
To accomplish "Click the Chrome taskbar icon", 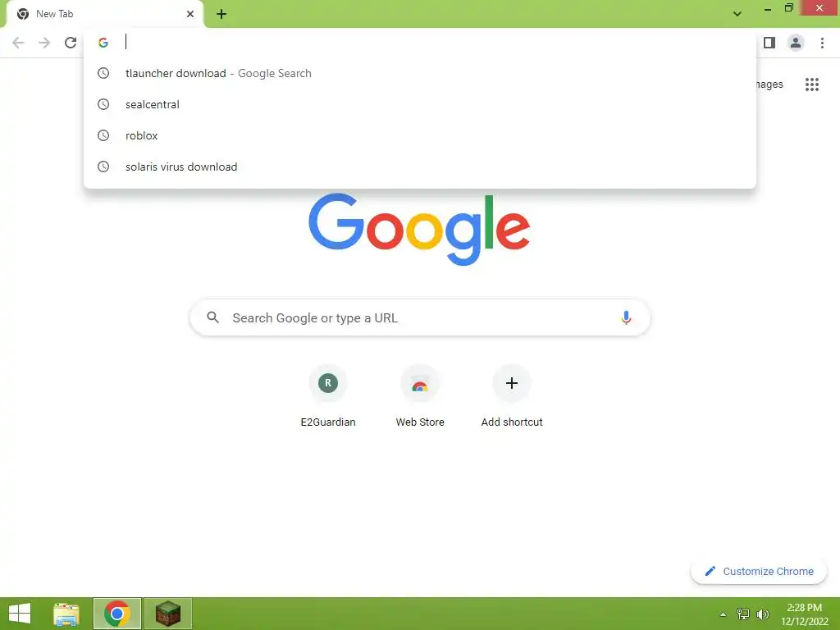I will (117, 614).
